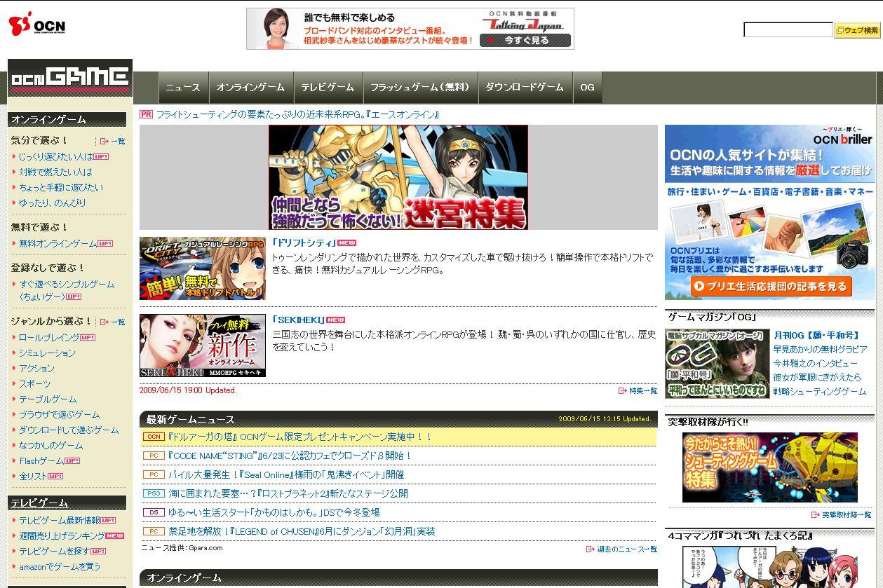Click UP badge beside 全リスト
The image size is (883, 588).
point(55,476)
